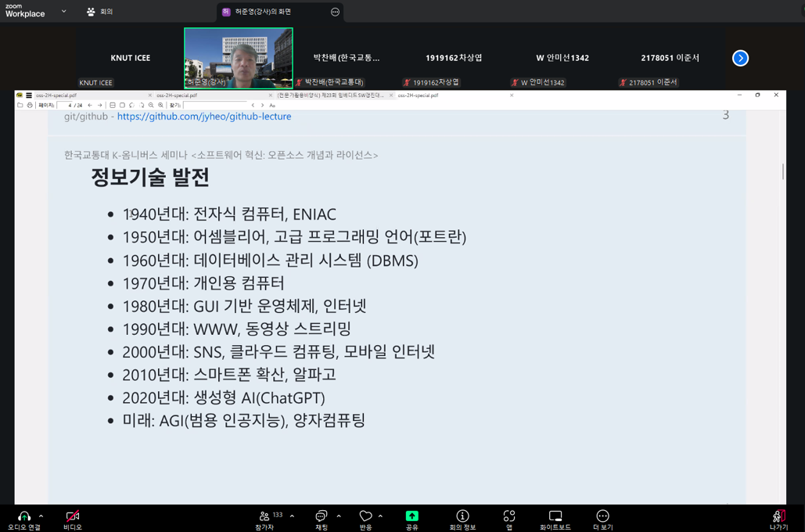
Task: Click the More options icon in bottom bar
Action: (x=602, y=516)
